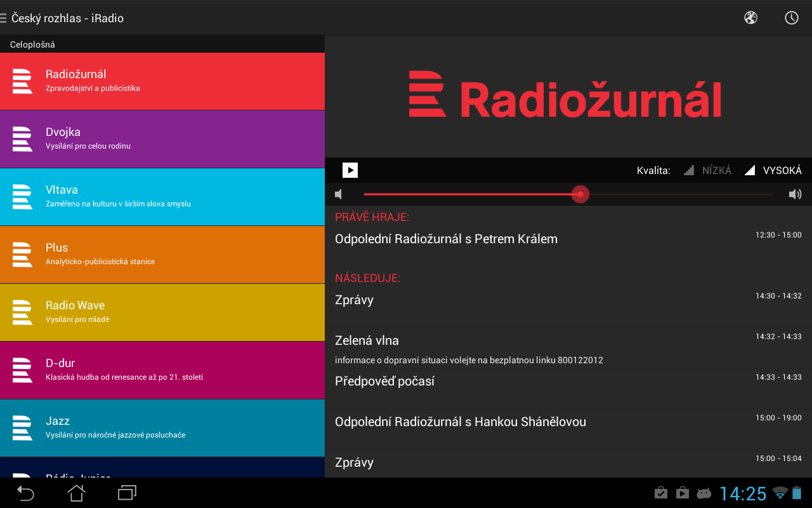Open the Jazz station

tap(162, 428)
